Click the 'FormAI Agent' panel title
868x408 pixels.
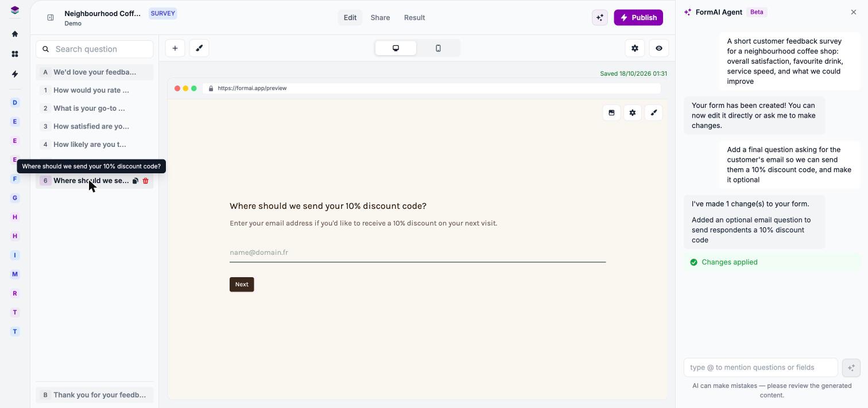[719, 12]
